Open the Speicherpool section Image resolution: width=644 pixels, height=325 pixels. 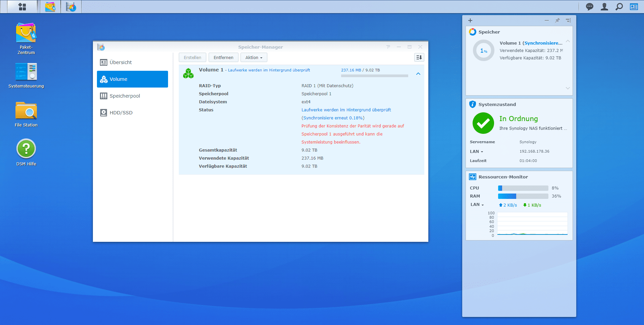point(132,96)
